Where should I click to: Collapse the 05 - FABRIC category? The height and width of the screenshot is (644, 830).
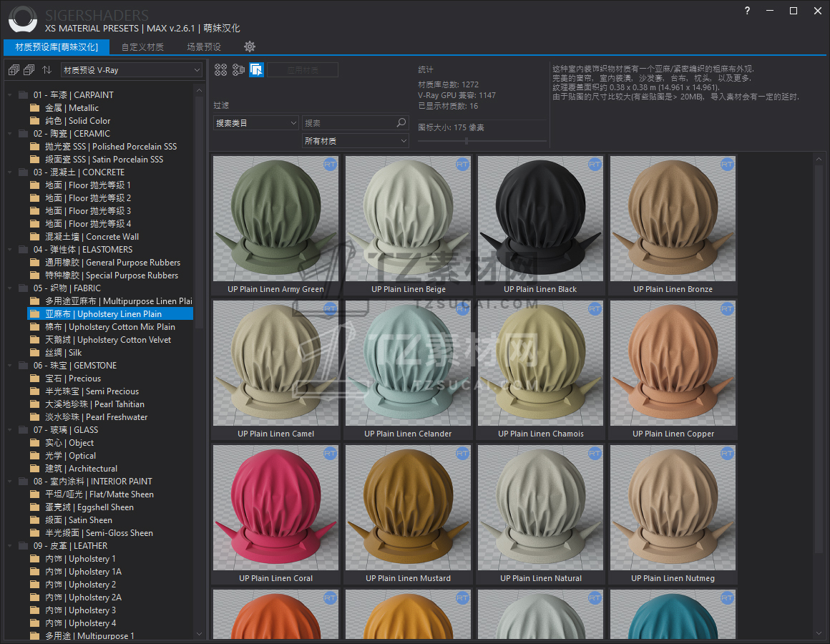coord(10,288)
